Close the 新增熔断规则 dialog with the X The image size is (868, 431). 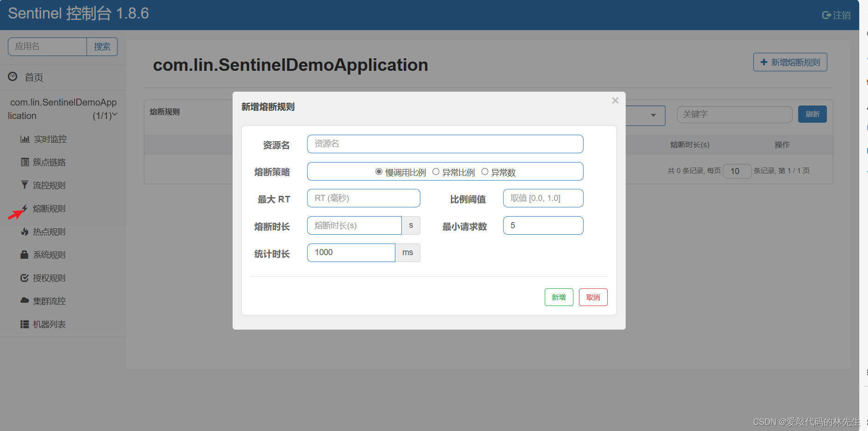[615, 100]
